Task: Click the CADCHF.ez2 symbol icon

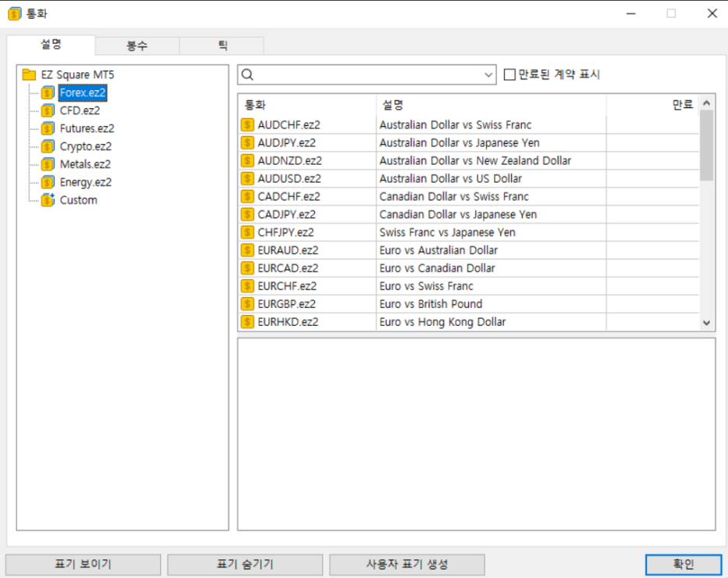Action: coord(247,196)
